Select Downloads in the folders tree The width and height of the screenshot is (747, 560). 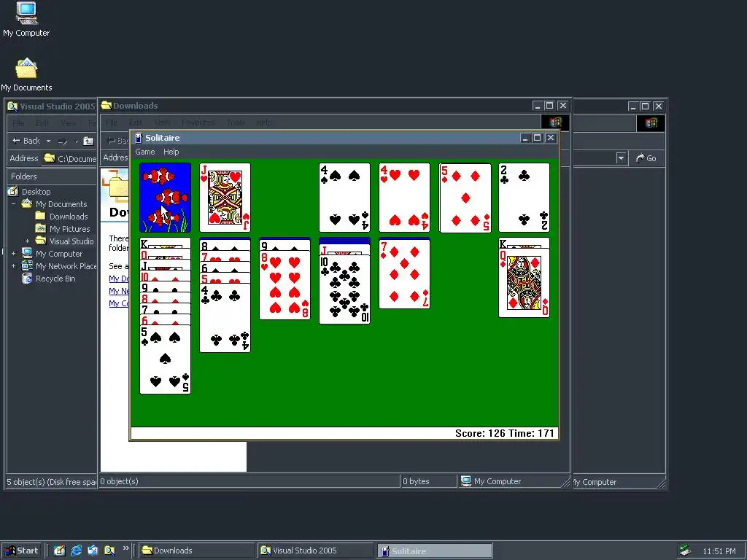click(69, 216)
